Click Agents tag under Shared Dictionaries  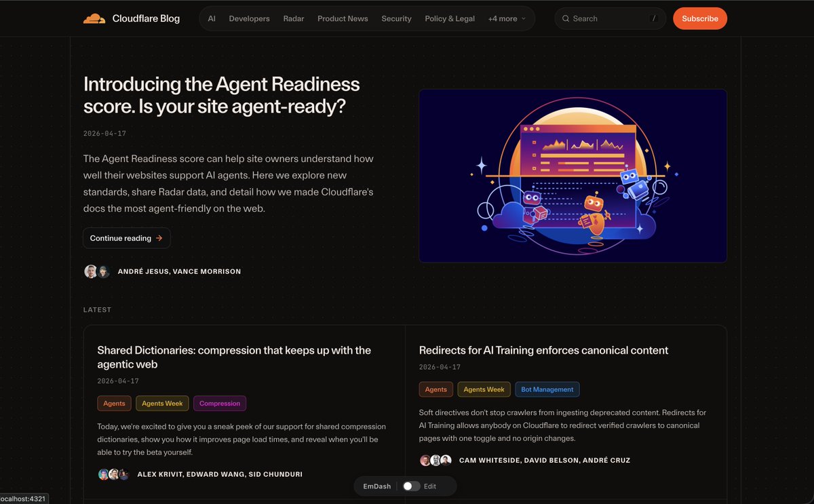114,404
